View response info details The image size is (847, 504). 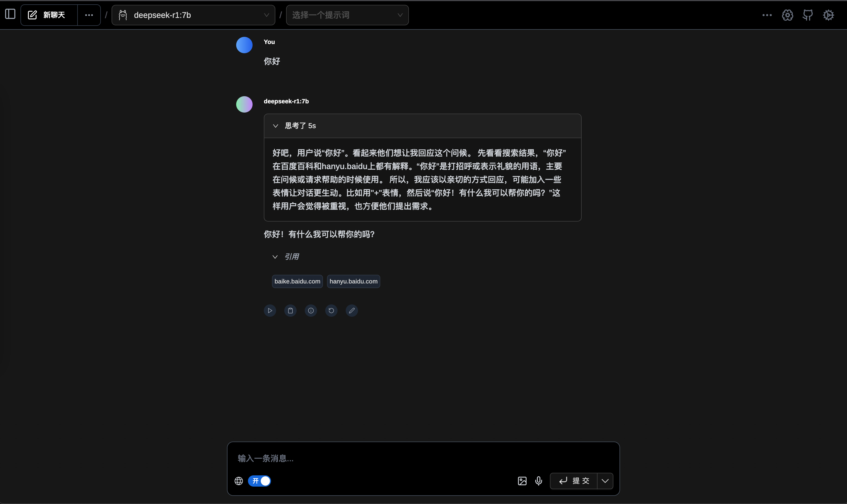pos(310,310)
